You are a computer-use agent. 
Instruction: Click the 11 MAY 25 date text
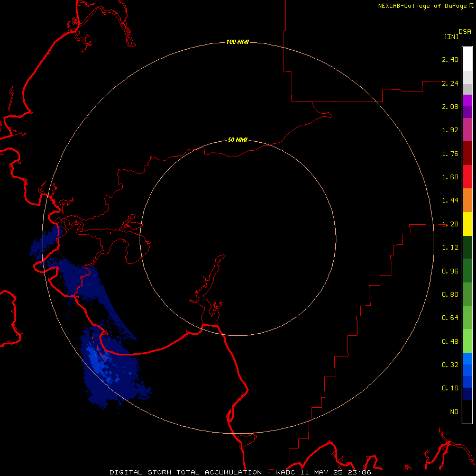(x=321, y=472)
